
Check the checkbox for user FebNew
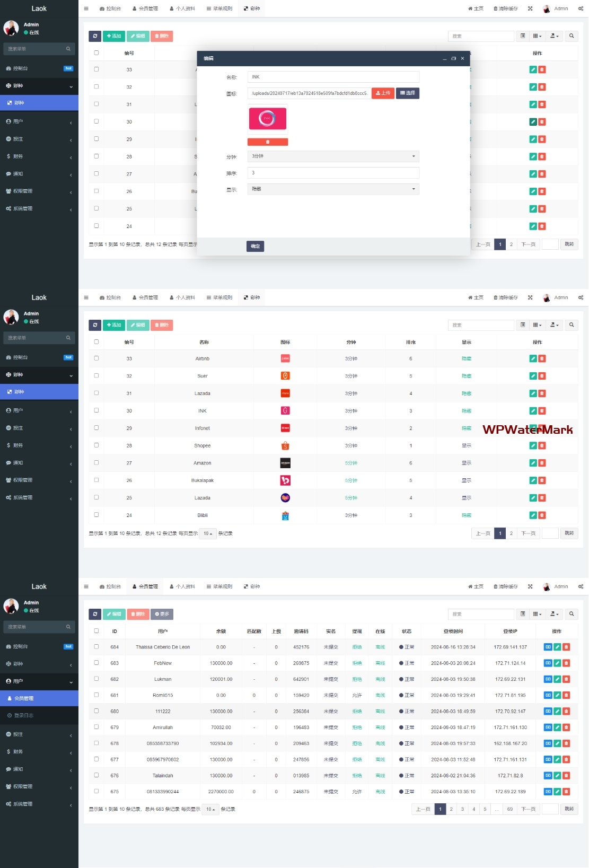pos(96,663)
